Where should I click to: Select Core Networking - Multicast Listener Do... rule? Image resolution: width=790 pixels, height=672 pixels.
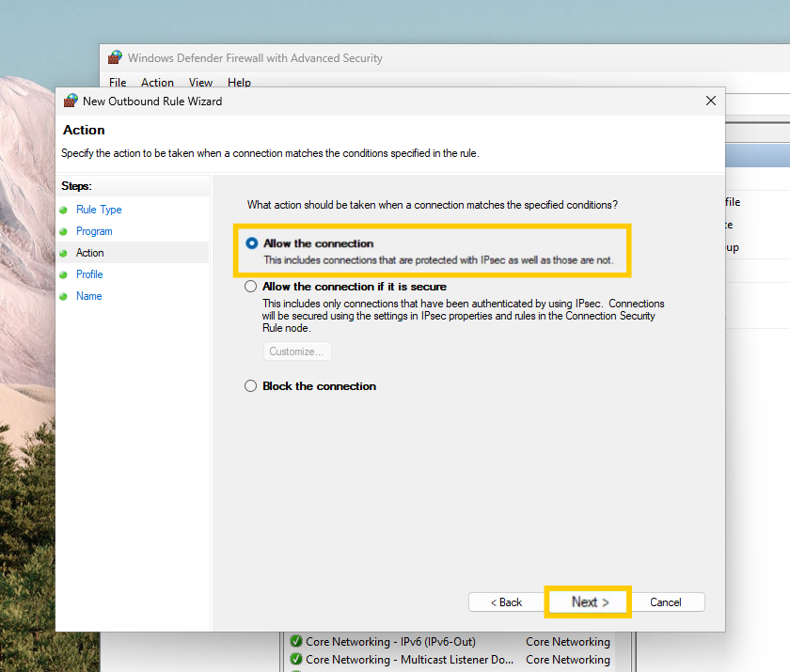coord(409,660)
